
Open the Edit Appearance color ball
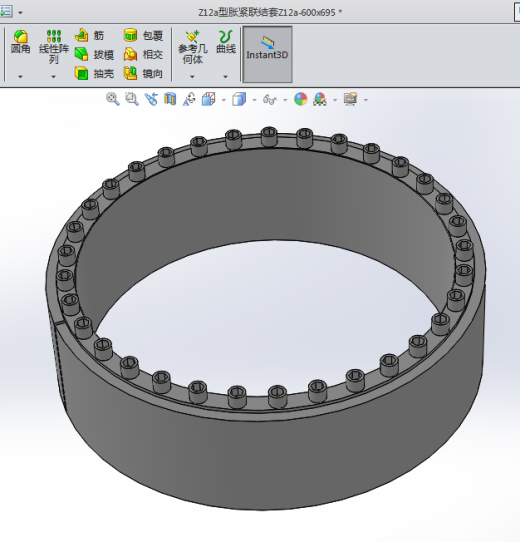[x=300, y=99]
